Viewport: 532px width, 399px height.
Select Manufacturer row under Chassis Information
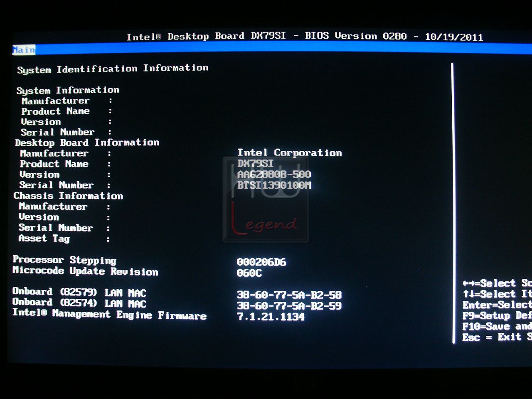tap(65, 207)
